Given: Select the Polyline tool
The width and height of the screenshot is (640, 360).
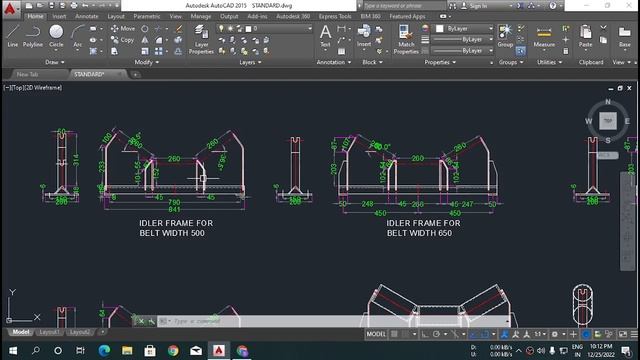Looking at the screenshot, I should point(33,36).
